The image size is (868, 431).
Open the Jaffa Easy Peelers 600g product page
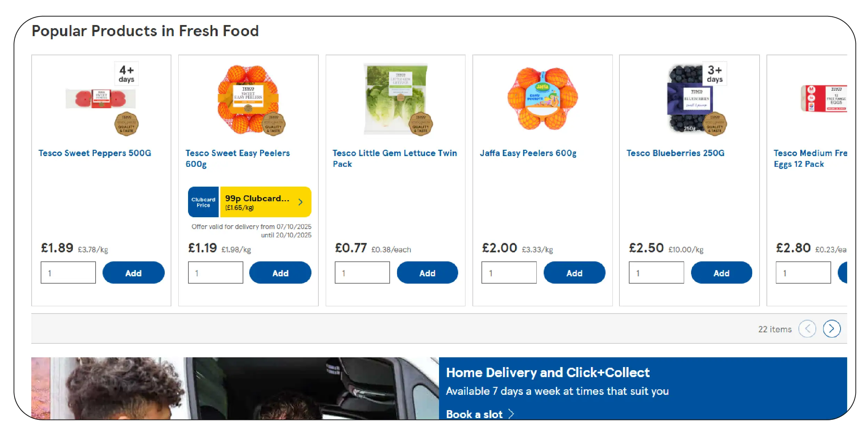click(x=528, y=153)
